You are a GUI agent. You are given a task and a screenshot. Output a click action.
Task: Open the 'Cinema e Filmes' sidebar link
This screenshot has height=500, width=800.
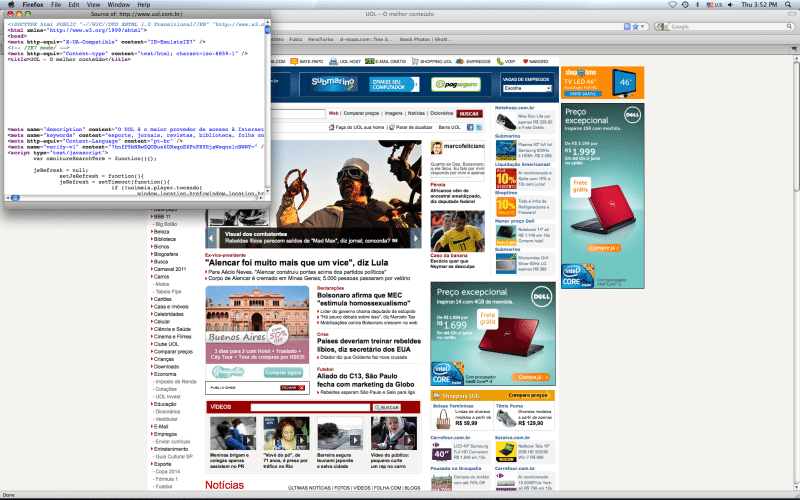click(x=172, y=337)
